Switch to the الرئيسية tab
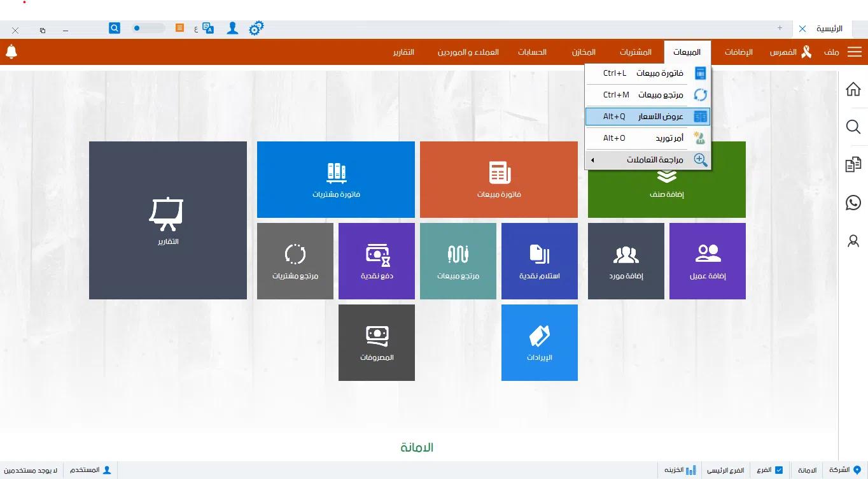Image resolution: width=868 pixels, height=479 pixels. [829, 29]
